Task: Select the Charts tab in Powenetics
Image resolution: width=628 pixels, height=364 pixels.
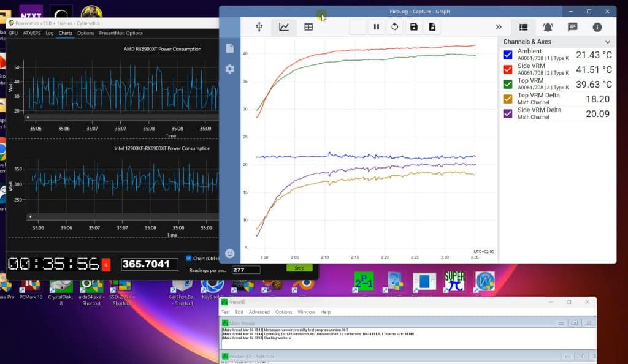Action: [x=65, y=33]
